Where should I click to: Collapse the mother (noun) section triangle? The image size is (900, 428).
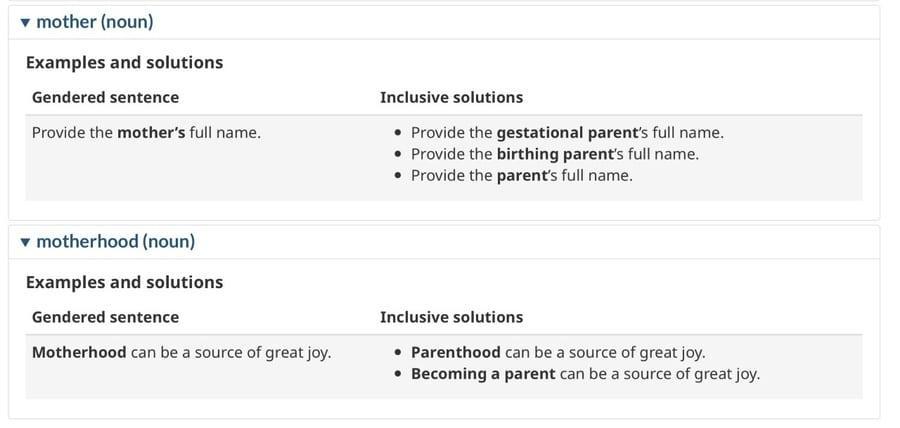[x=25, y=23]
